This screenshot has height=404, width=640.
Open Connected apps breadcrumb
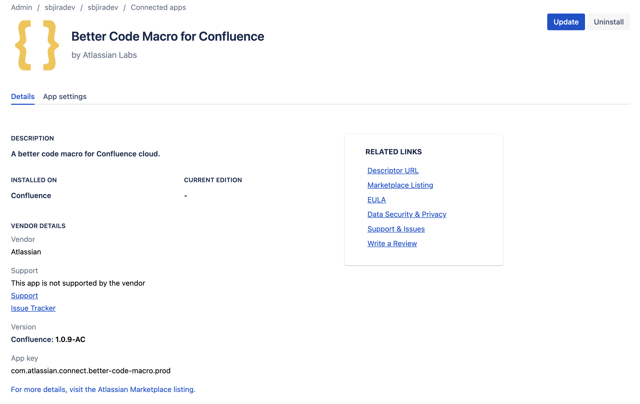point(158,7)
